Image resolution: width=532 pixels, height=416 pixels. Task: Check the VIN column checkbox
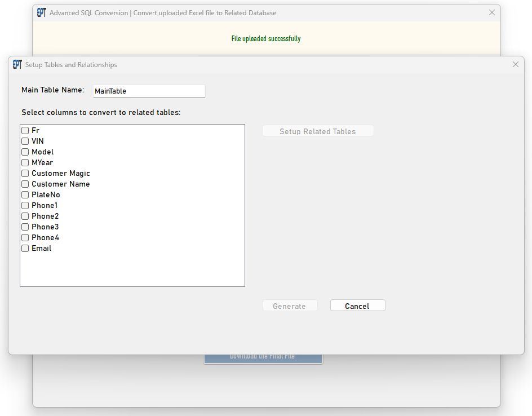coord(25,141)
